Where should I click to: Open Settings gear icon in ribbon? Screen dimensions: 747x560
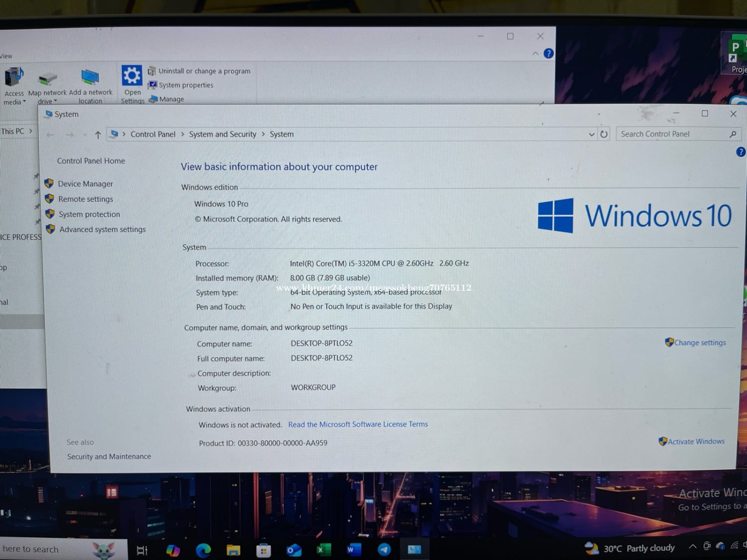pos(132,76)
